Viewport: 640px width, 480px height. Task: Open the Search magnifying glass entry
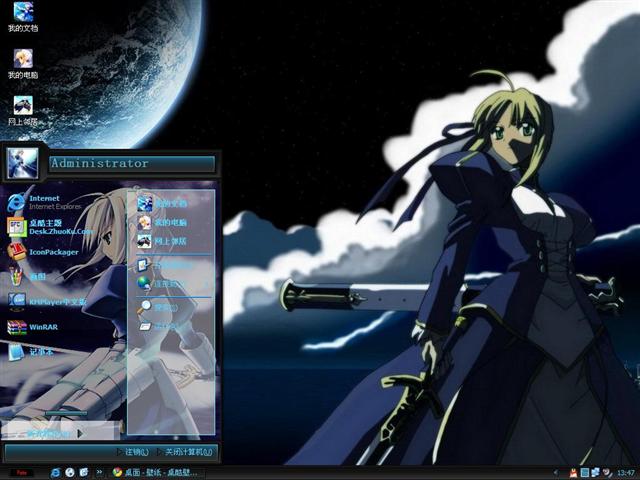click(158, 307)
